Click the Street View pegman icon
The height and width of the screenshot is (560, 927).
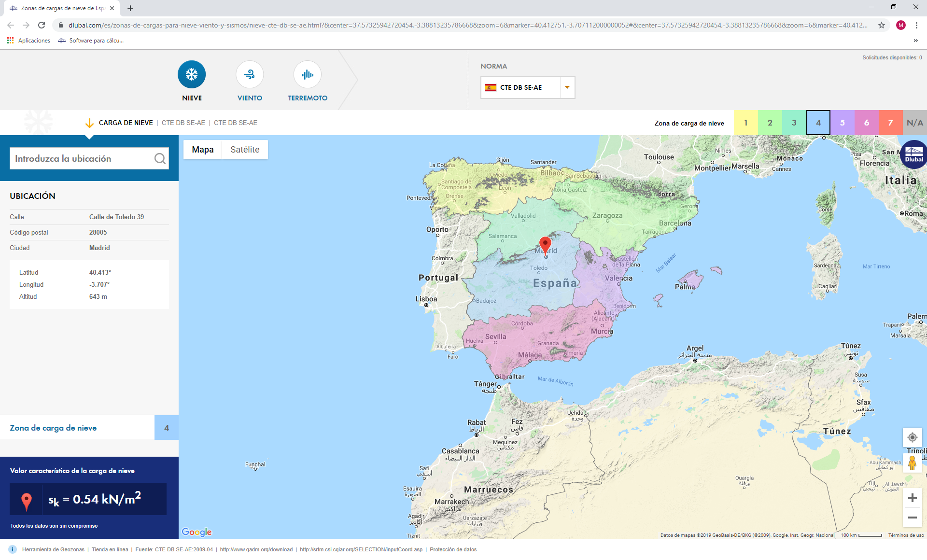tap(912, 463)
